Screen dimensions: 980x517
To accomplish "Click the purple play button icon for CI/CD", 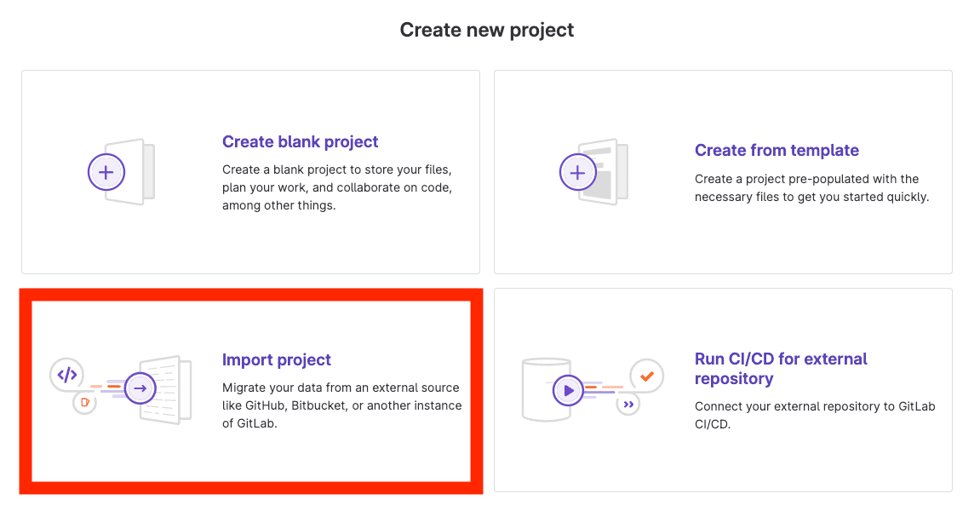I will (568, 390).
